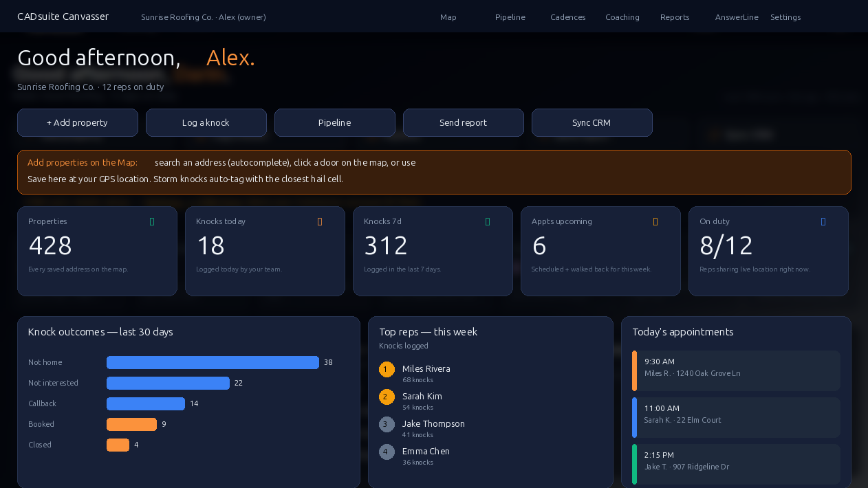Click the Not interested bar showing 22
The image size is (868, 488).
click(168, 383)
